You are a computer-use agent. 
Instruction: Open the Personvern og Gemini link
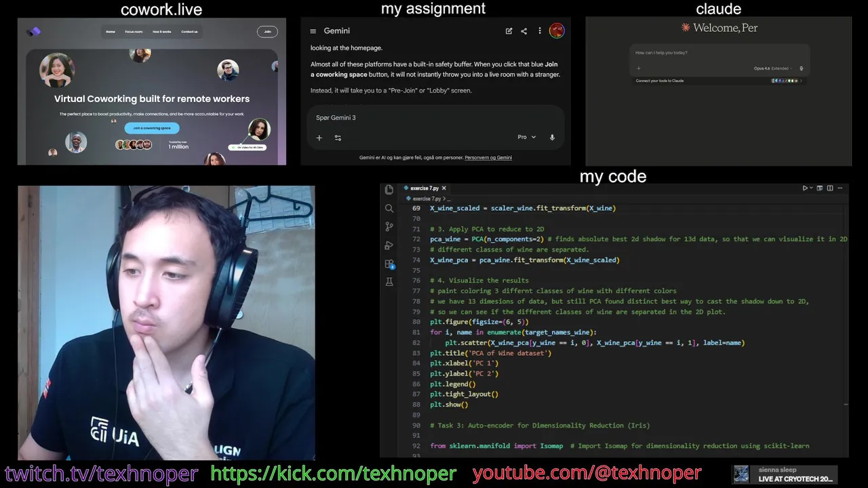click(488, 157)
